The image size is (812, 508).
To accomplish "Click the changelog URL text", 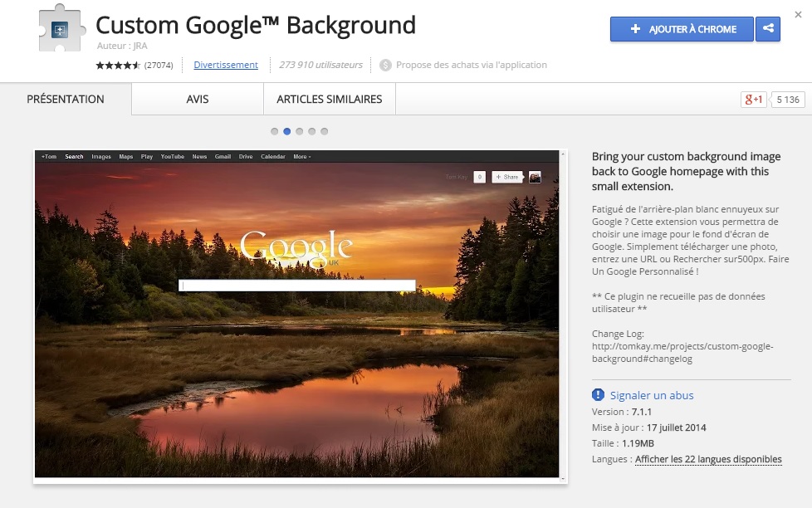I will coord(682,353).
